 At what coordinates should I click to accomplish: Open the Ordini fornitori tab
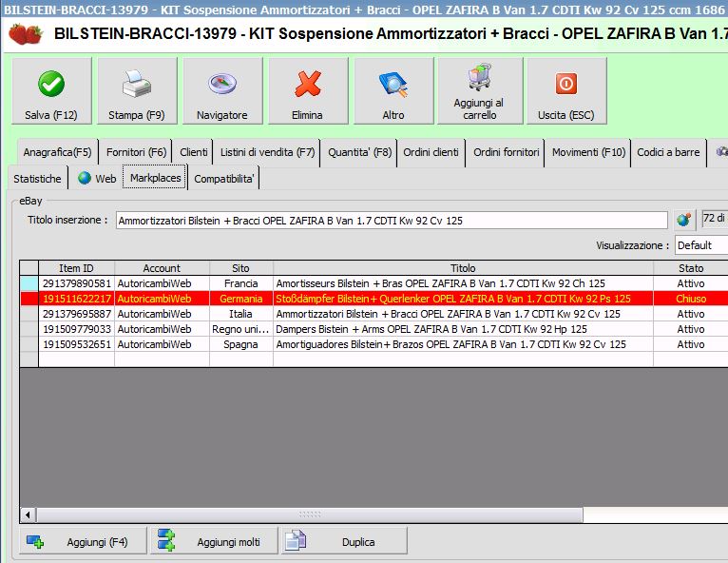[x=506, y=152]
